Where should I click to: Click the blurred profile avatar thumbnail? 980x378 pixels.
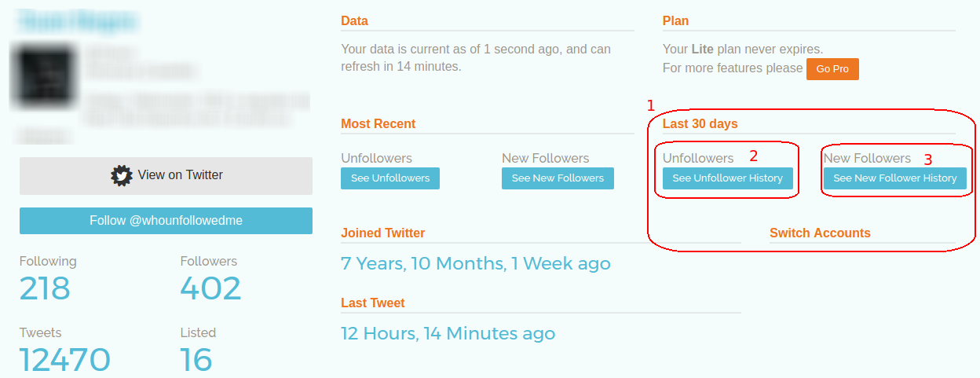(x=44, y=76)
